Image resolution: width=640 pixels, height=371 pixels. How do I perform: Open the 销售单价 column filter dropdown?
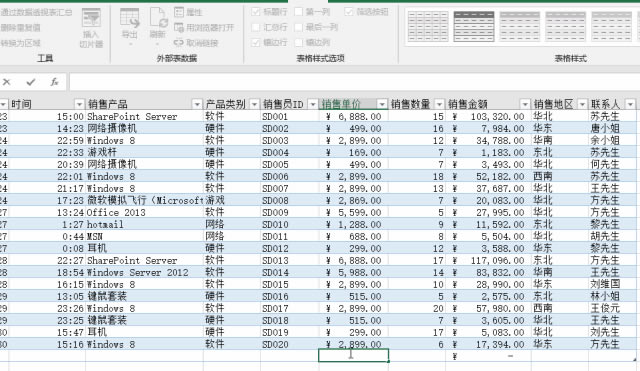coord(382,104)
